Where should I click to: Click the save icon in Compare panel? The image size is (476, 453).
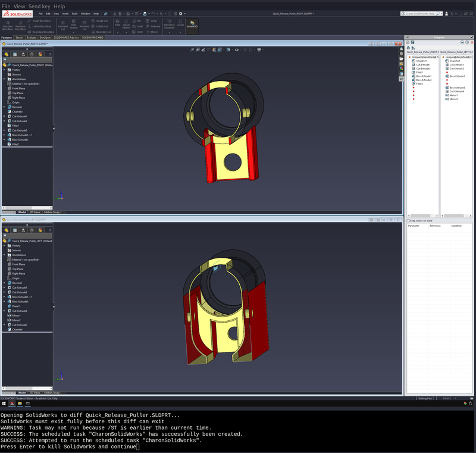pyautogui.click(x=412, y=42)
